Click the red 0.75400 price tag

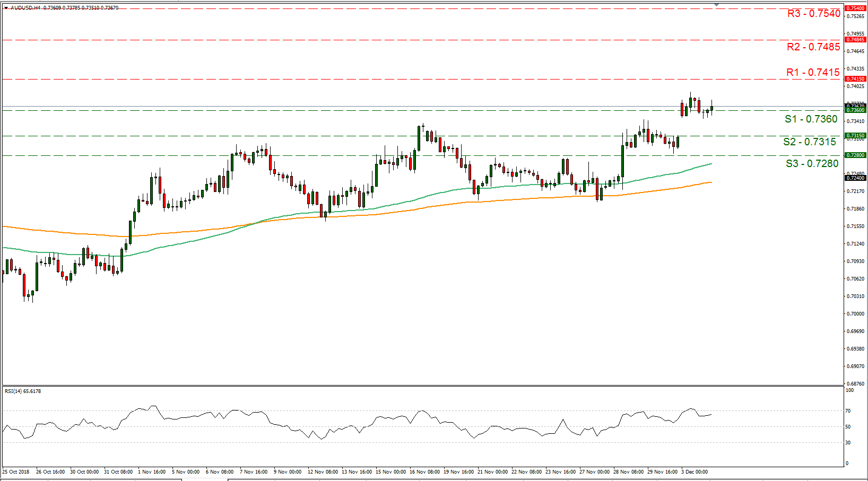tap(855, 8)
